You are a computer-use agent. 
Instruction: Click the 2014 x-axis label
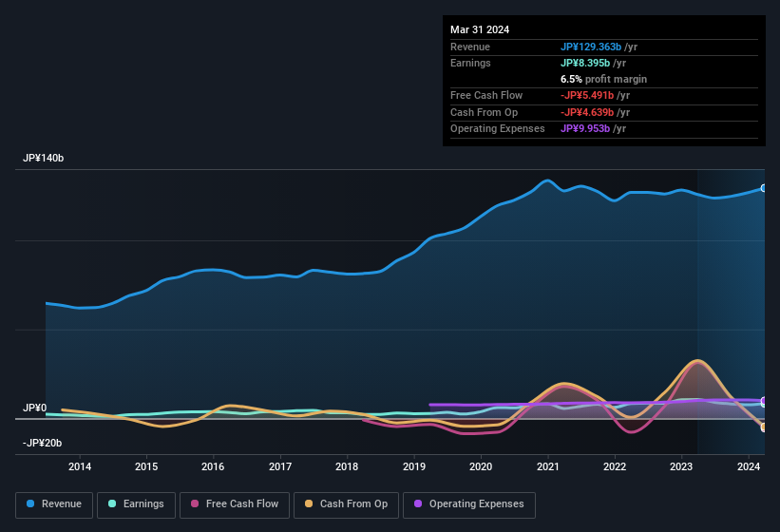coord(80,466)
